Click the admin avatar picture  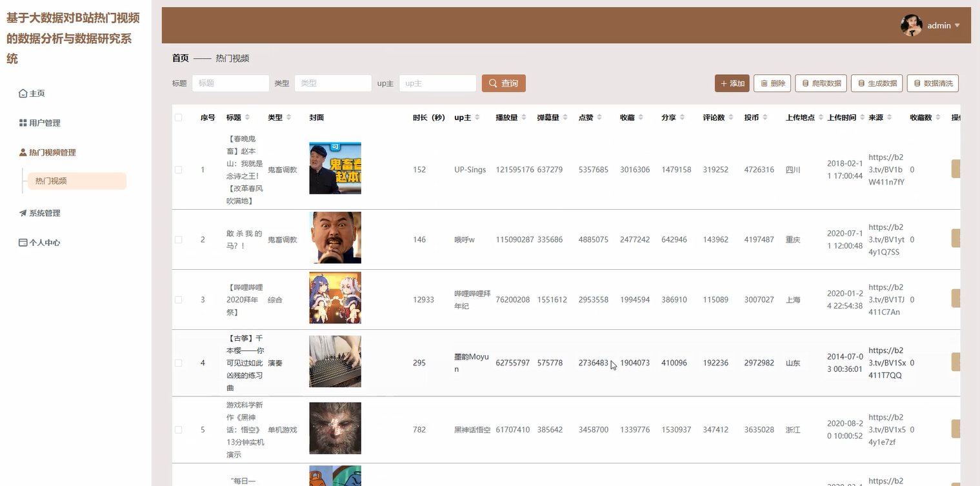[911, 25]
